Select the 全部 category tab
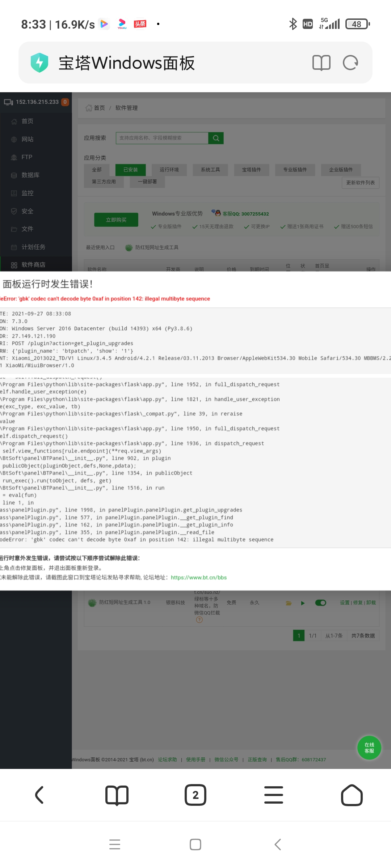This screenshot has height=868, width=391. click(97, 170)
